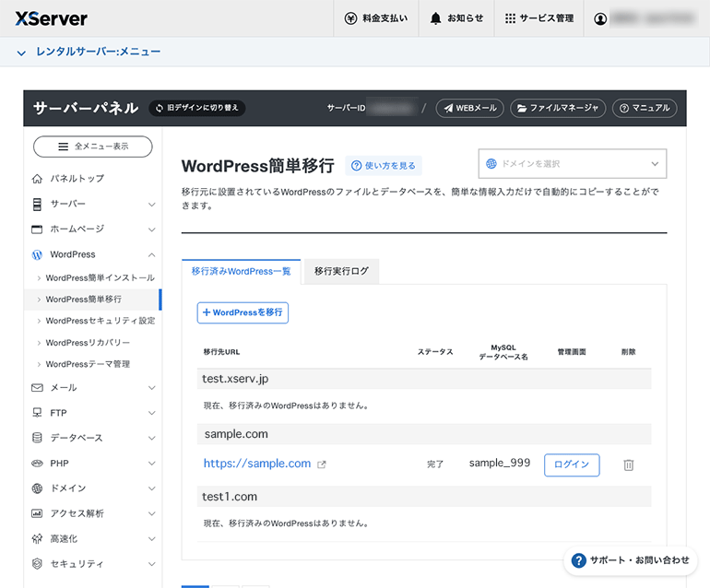Switch to the 移行実行ログ tab
Screen dimensions: 710x588
pyautogui.click(x=341, y=272)
